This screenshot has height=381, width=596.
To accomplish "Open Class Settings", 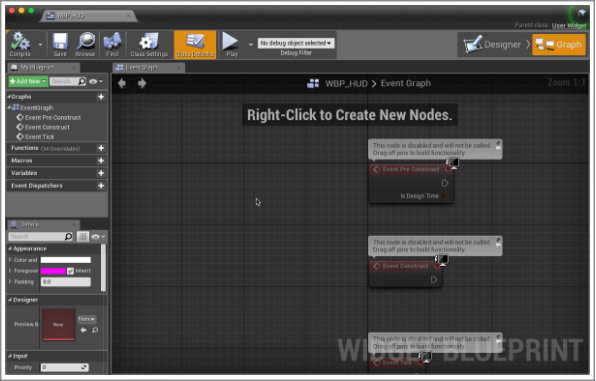I will pos(149,44).
